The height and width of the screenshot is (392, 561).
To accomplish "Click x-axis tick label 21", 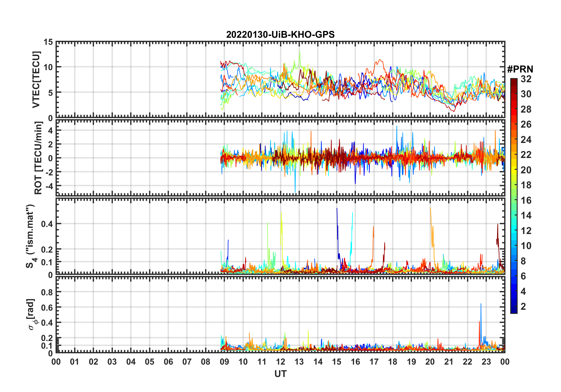I will [x=449, y=362].
